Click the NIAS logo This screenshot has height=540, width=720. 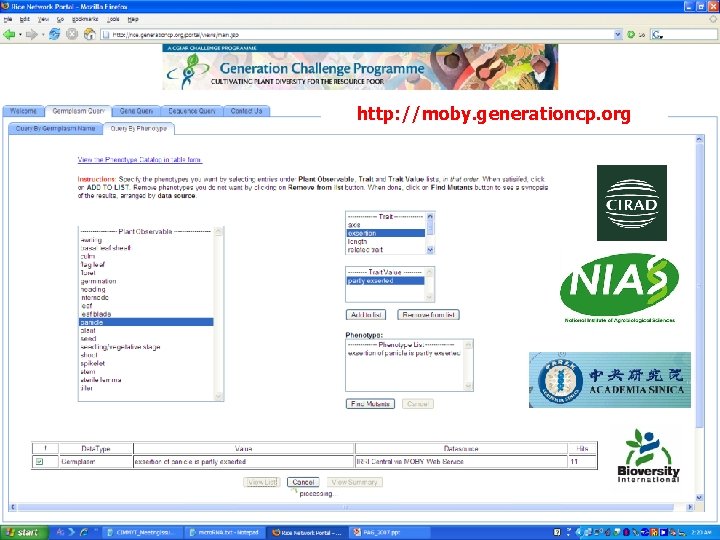(619, 288)
